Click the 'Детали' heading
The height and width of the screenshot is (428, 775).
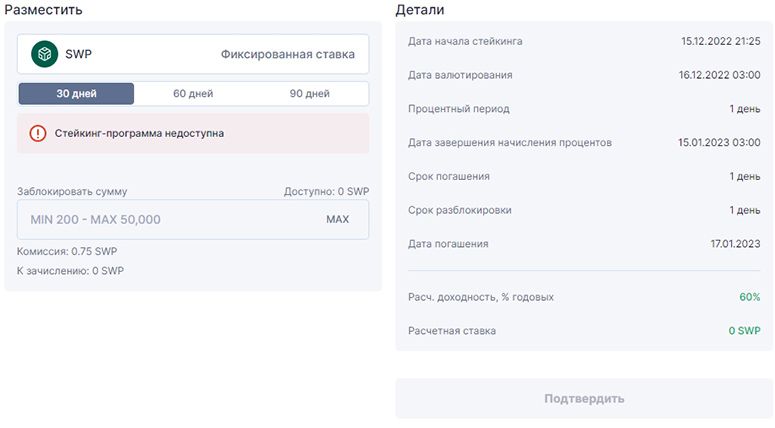pyautogui.click(x=420, y=10)
